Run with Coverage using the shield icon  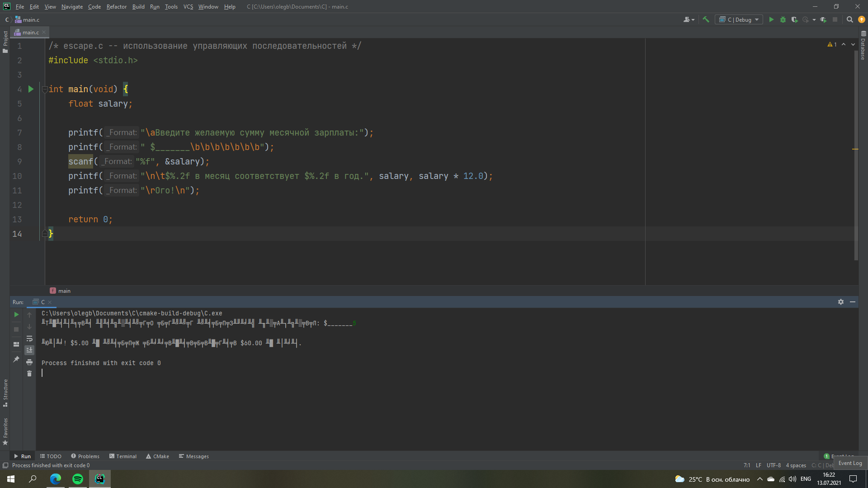pyautogui.click(x=794, y=19)
